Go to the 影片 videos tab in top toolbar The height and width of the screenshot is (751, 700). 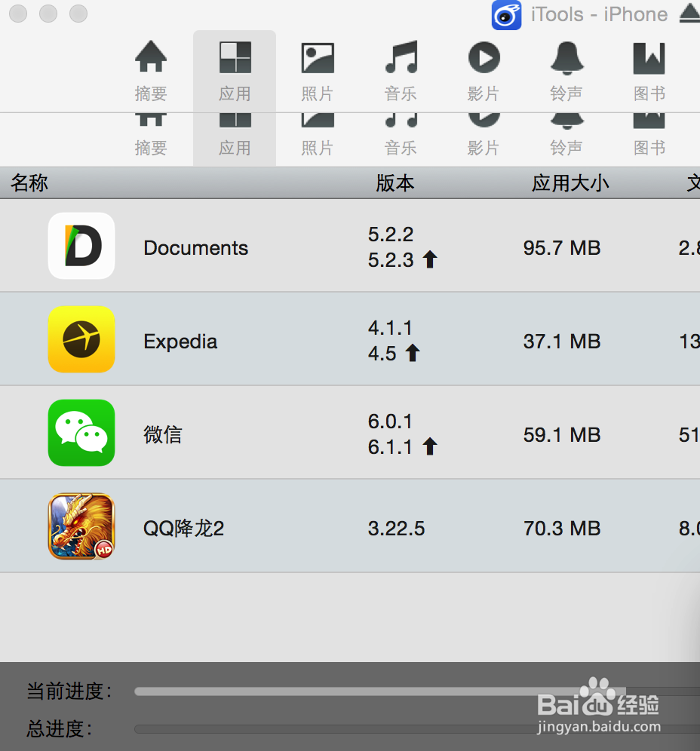pos(484,71)
